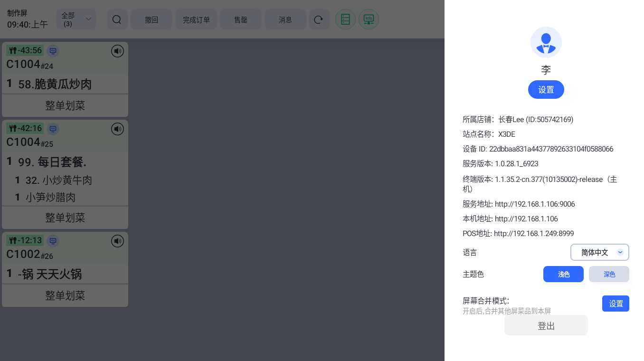Screen dimensions: 644x361
Task: Click the refresh icon in the toolbar
Action: pos(319,19)
